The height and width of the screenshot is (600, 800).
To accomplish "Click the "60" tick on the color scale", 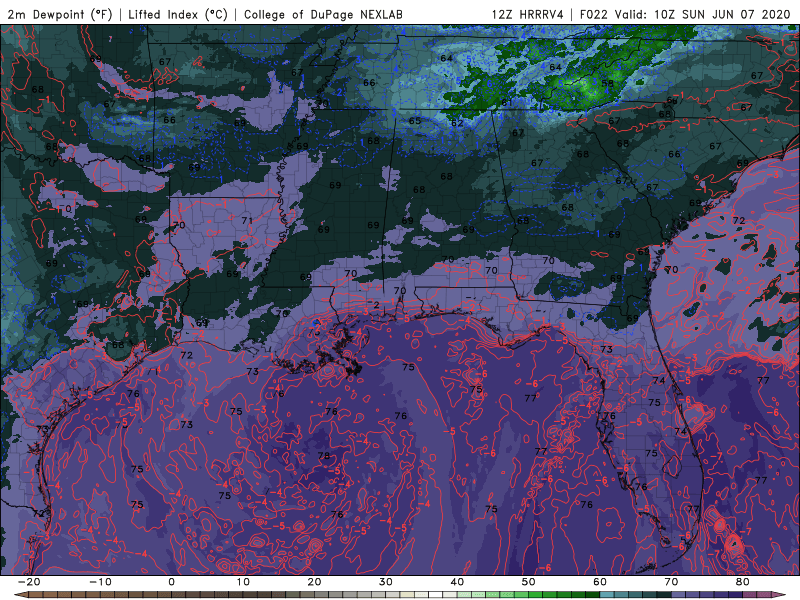I will [600, 582].
